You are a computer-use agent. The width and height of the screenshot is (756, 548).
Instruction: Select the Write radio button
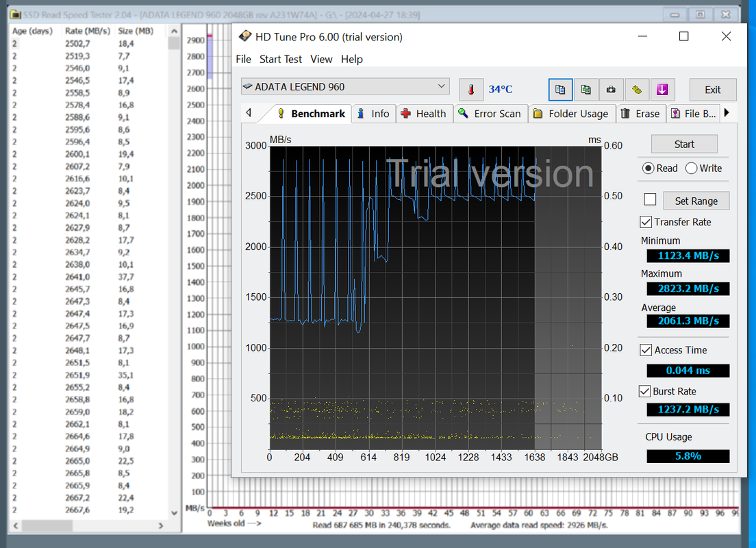[x=691, y=168]
